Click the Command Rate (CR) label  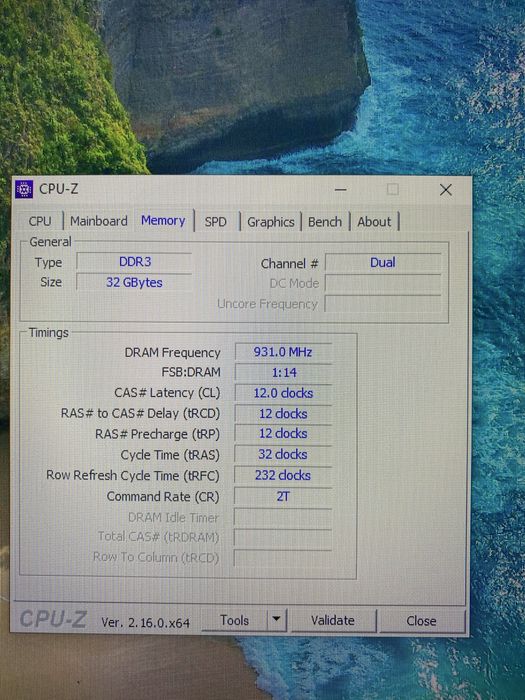pyautogui.click(x=163, y=496)
